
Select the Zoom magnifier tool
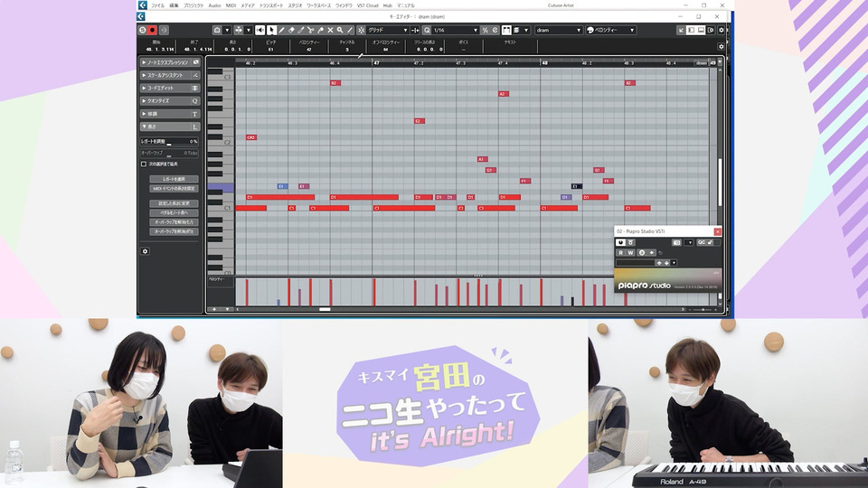(x=340, y=30)
